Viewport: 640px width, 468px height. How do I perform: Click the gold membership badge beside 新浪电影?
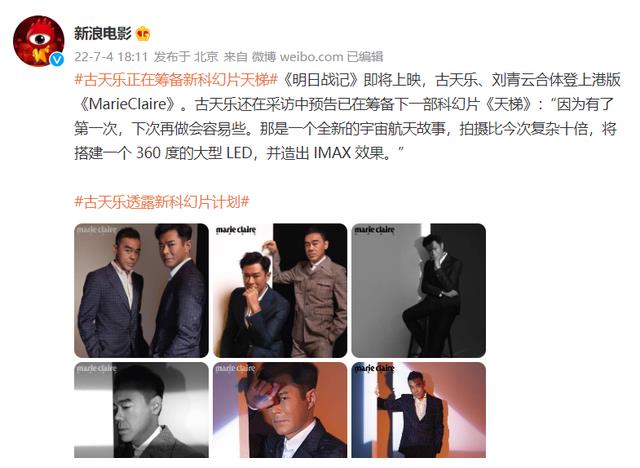143,33
